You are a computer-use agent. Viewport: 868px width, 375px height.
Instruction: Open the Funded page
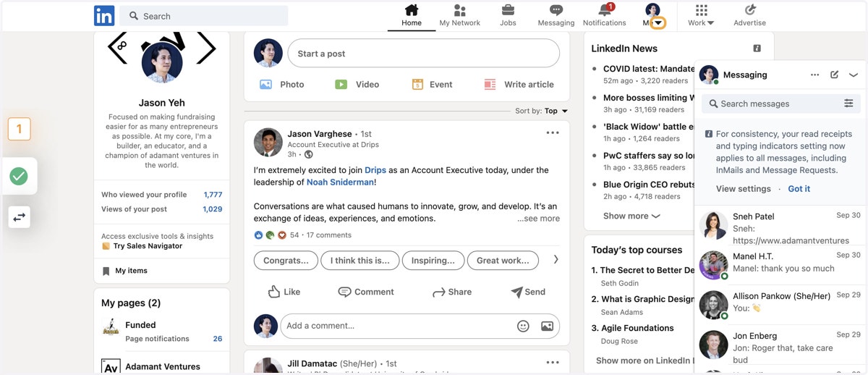coord(140,325)
